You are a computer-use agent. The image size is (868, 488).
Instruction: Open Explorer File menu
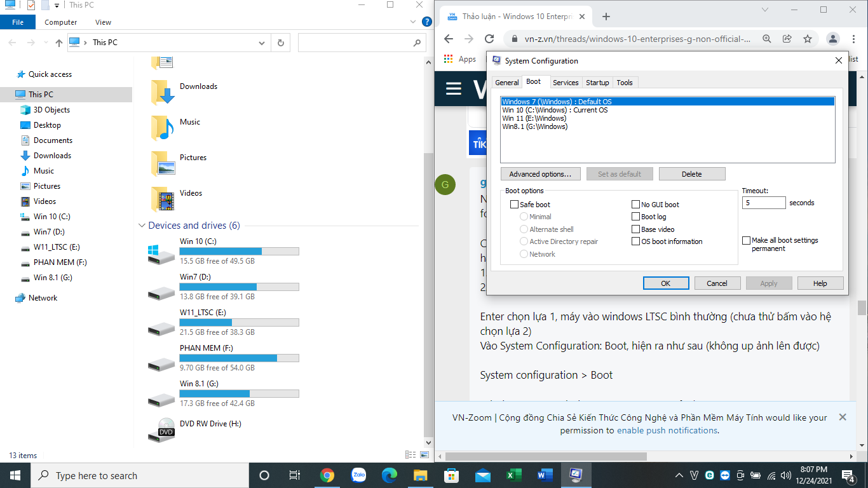click(x=18, y=22)
